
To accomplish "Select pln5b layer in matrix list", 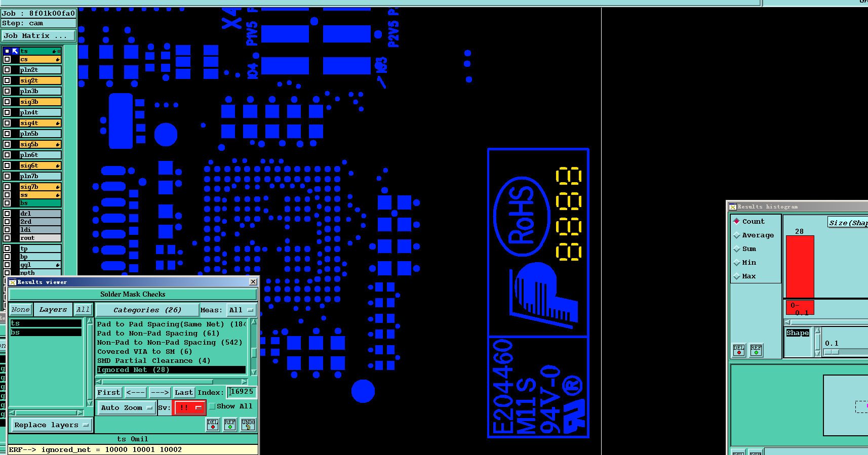I will tap(41, 134).
